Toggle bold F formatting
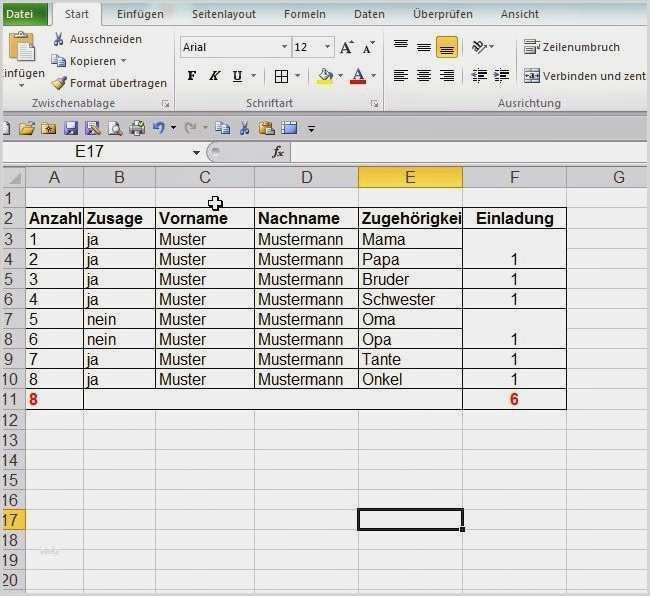This screenshot has height=596, width=650. [192, 76]
